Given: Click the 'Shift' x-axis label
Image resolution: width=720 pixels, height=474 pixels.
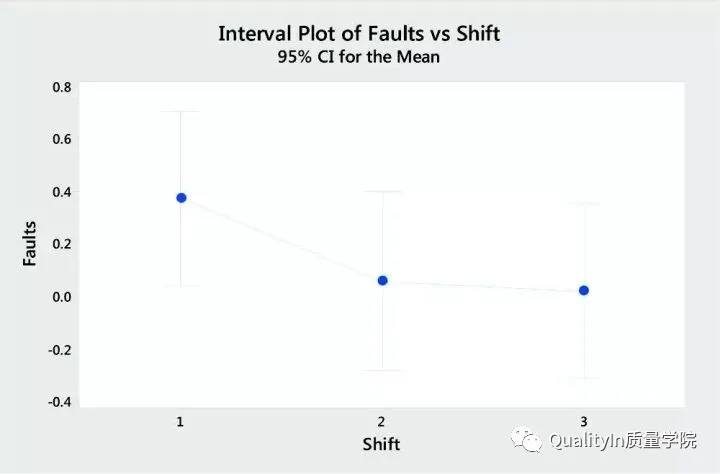Looking at the screenshot, I should coord(381,443).
